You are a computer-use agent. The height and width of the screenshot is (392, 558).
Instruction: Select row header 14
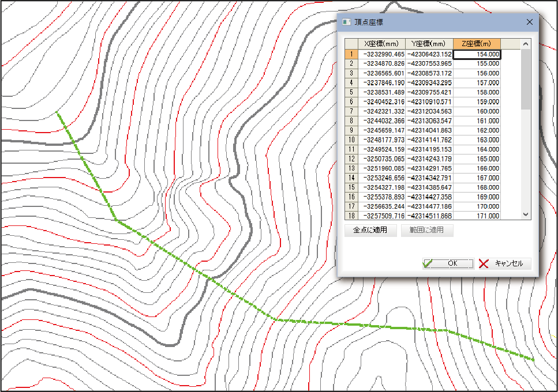click(x=351, y=178)
